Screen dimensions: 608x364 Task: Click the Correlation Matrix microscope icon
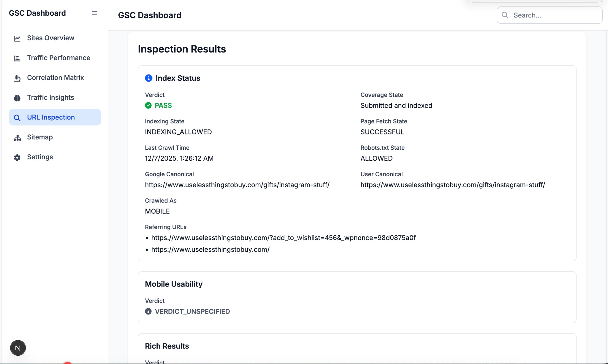point(17,78)
